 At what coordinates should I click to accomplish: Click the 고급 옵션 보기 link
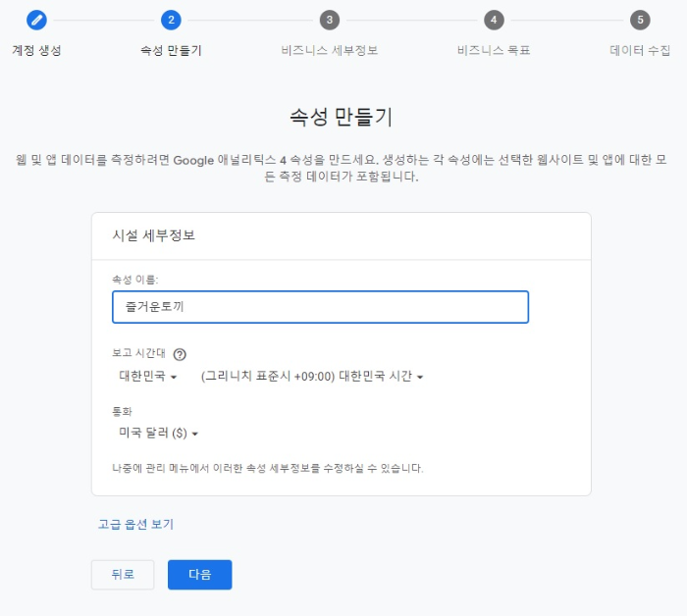tap(135, 524)
